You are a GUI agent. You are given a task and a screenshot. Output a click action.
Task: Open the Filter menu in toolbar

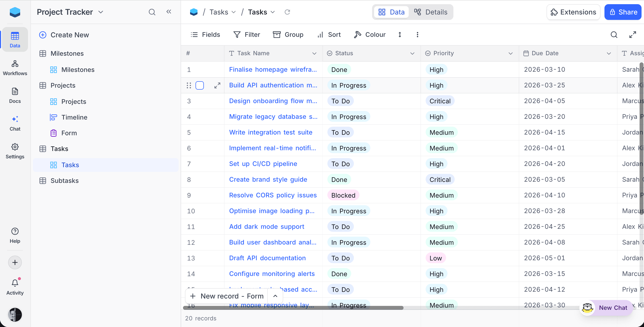pos(247,35)
